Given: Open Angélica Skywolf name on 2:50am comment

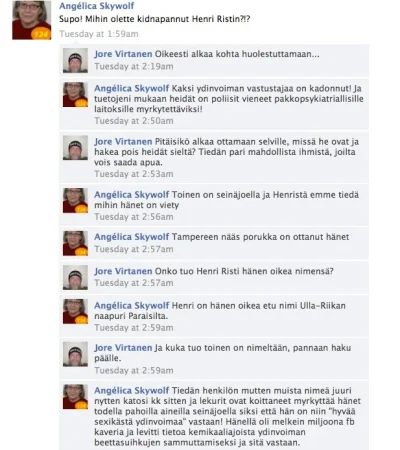Looking at the screenshot, I should [132, 88].
